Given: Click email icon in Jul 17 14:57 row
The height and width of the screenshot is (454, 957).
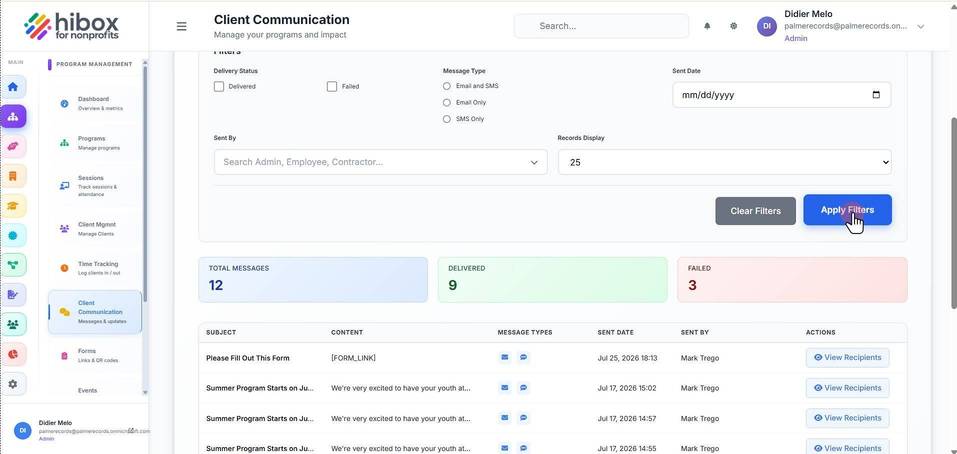Looking at the screenshot, I should [505, 418].
